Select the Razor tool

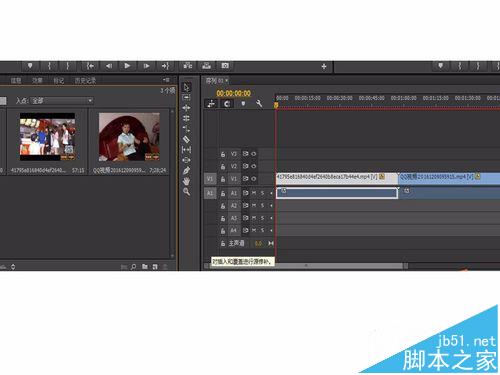coord(186,139)
